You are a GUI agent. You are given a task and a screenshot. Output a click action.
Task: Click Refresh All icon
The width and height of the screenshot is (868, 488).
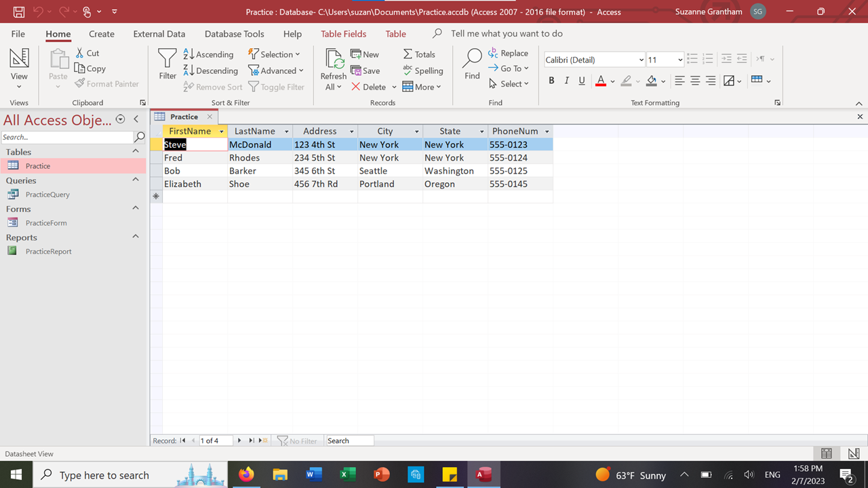(x=333, y=69)
